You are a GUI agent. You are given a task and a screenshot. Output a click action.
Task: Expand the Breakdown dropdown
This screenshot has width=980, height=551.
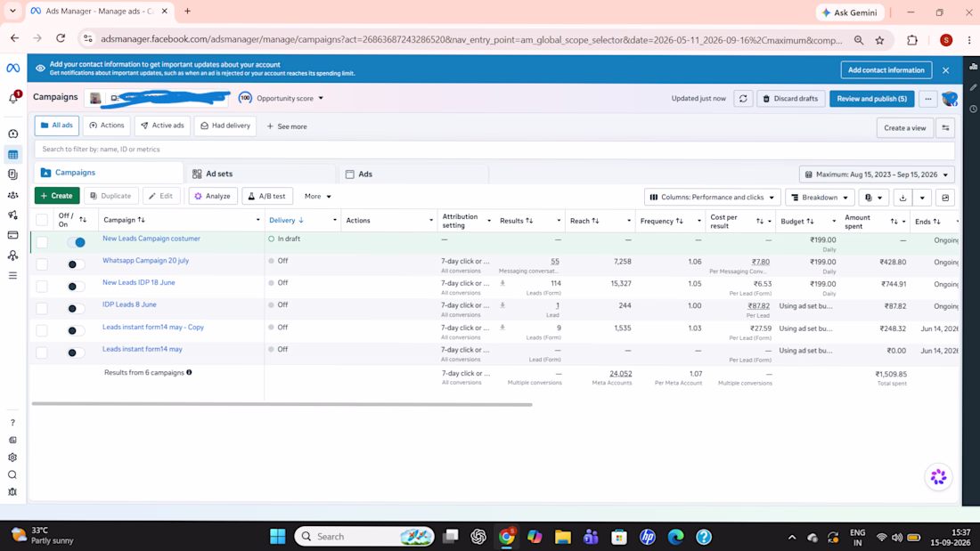point(820,198)
